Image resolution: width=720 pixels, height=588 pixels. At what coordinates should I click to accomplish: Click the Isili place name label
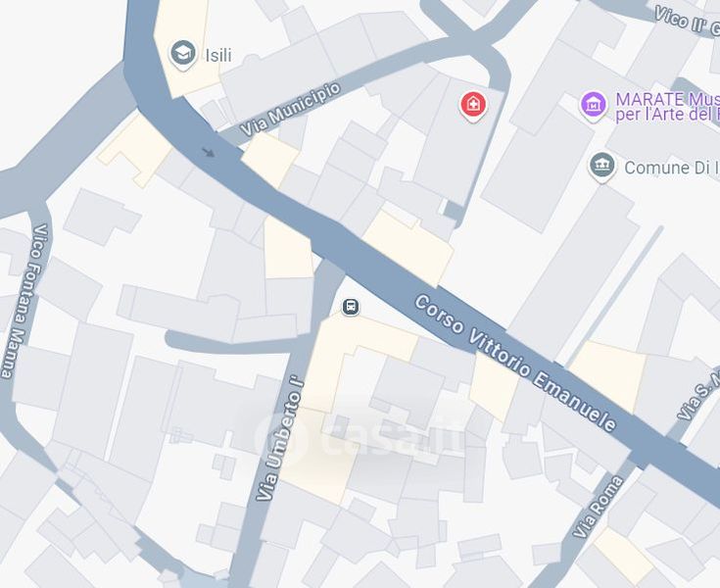pos(218,56)
